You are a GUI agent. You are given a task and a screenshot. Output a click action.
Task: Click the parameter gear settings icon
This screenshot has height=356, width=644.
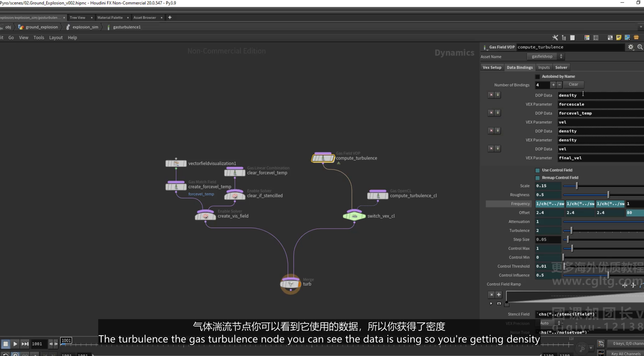click(631, 47)
